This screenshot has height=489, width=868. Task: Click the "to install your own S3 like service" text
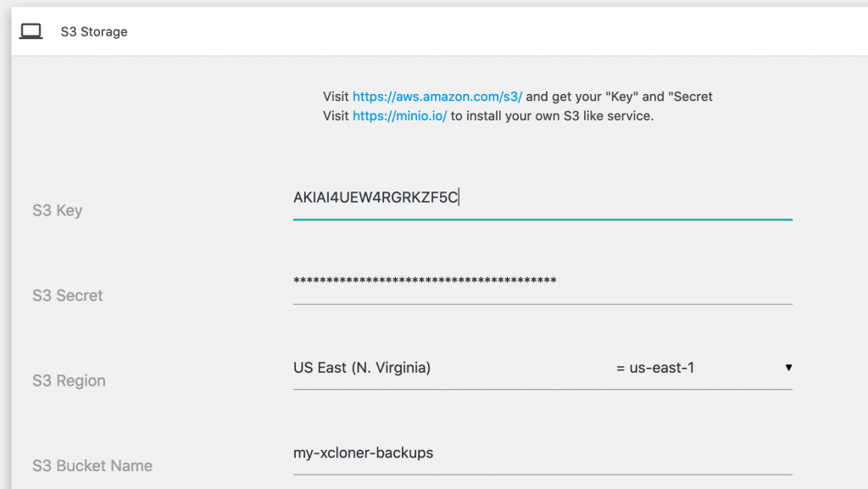(552, 115)
